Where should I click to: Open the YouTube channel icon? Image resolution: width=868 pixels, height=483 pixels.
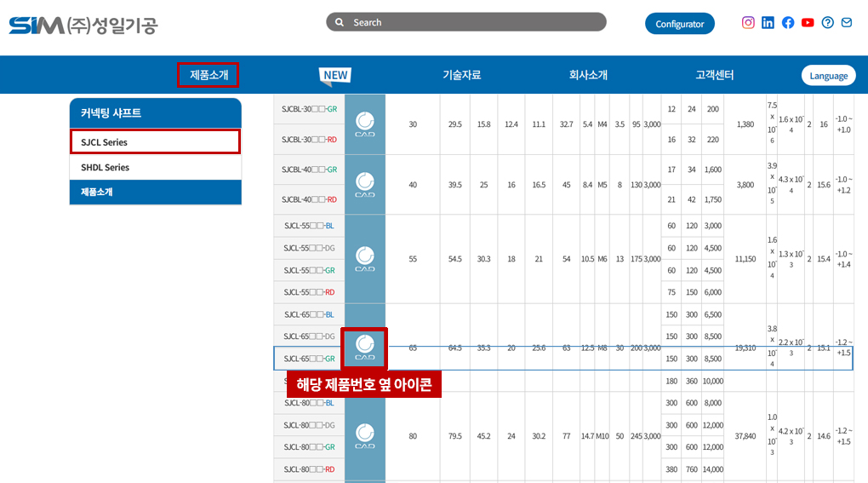[808, 23]
